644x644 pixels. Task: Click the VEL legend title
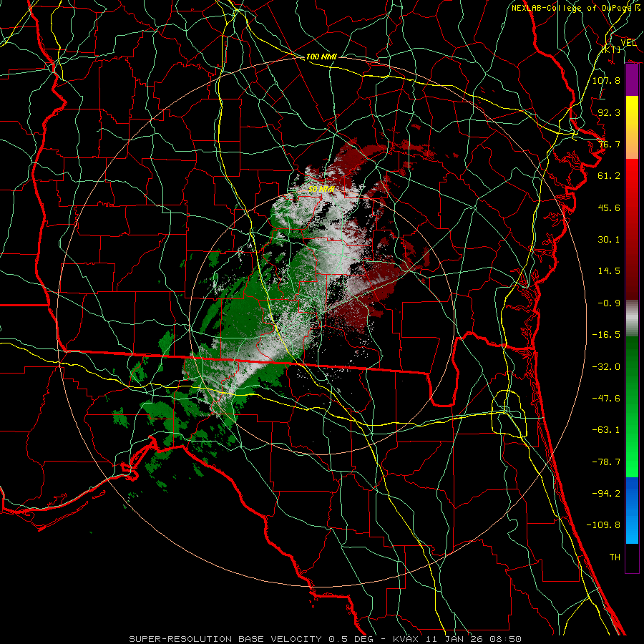tap(628, 42)
